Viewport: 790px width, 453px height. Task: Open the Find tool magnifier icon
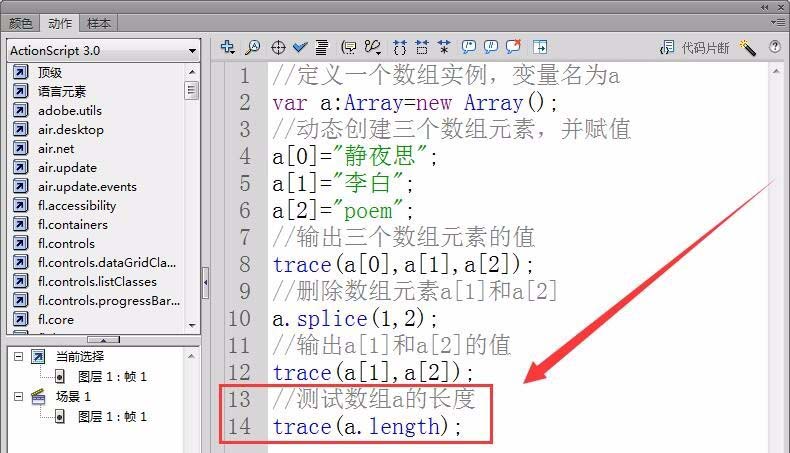252,47
